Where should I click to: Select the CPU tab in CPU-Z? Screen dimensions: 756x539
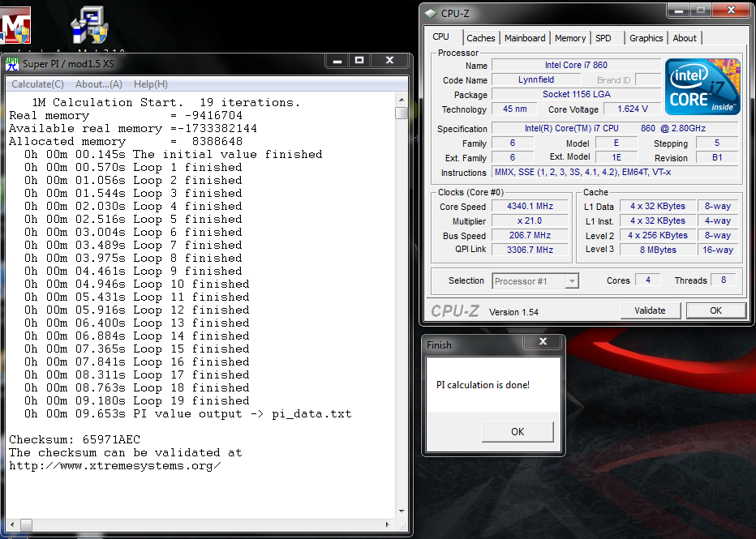[x=440, y=36]
